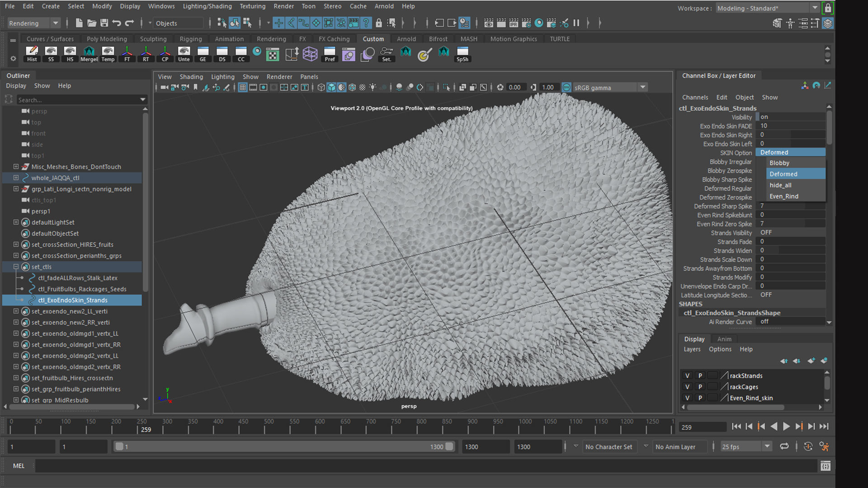Click the smooth shade cube icon in viewport
868x488 pixels.
[331, 87]
